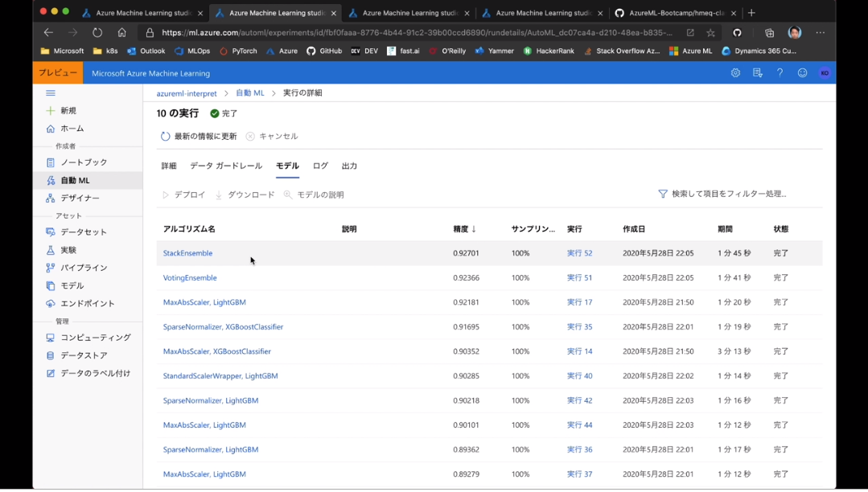This screenshot has height=492, width=868.
Task: Click accuracy value 0.92701
Action: [466, 253]
